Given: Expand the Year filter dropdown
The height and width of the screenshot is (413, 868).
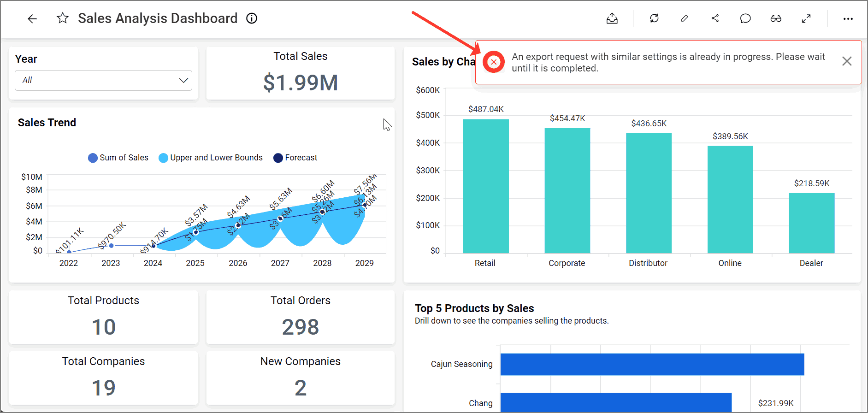Looking at the screenshot, I should (103, 80).
